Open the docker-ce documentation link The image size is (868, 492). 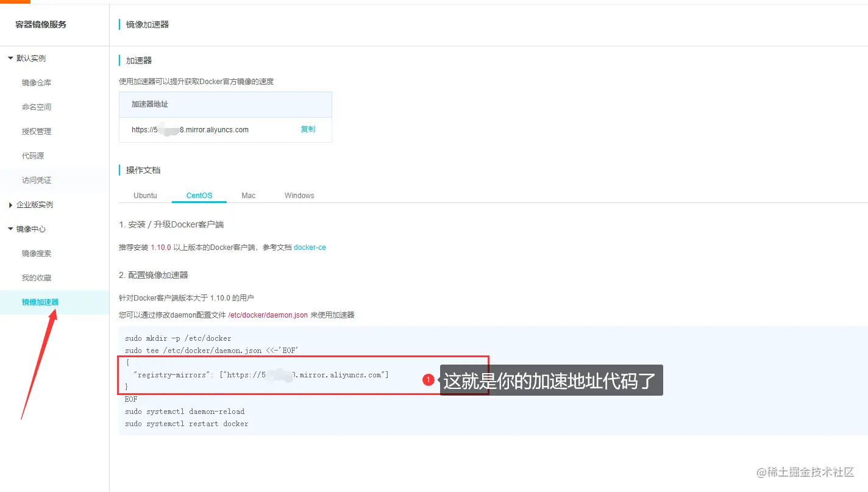[x=310, y=248]
